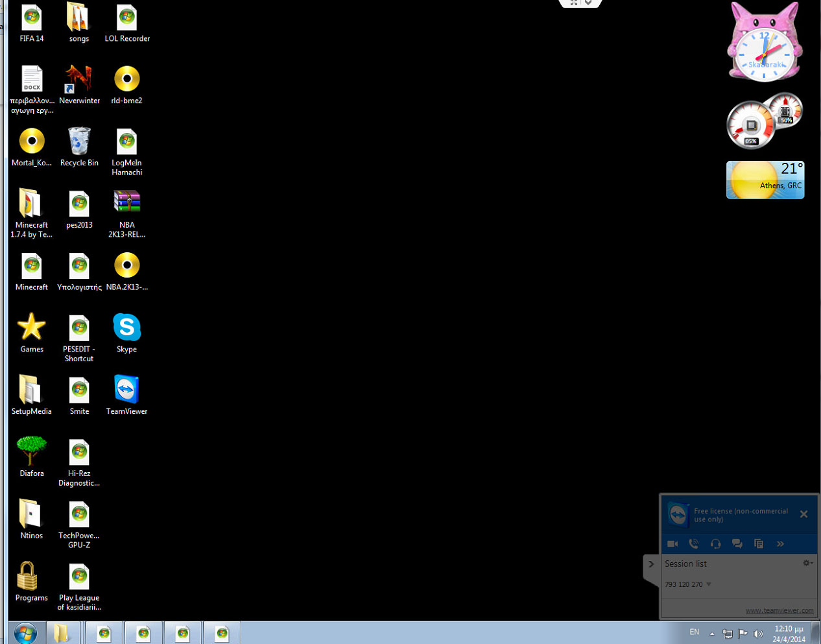Click the Show desktop button
The image size is (821, 644).
point(816,633)
